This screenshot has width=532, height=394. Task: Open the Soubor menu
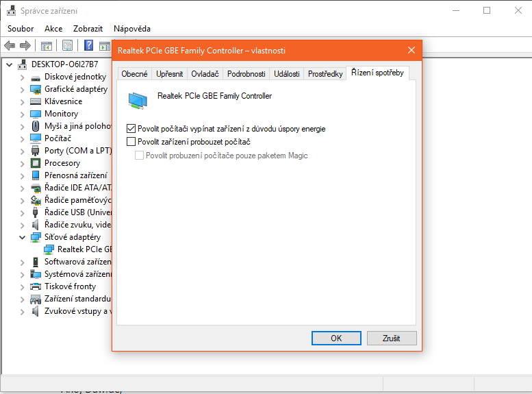click(21, 29)
